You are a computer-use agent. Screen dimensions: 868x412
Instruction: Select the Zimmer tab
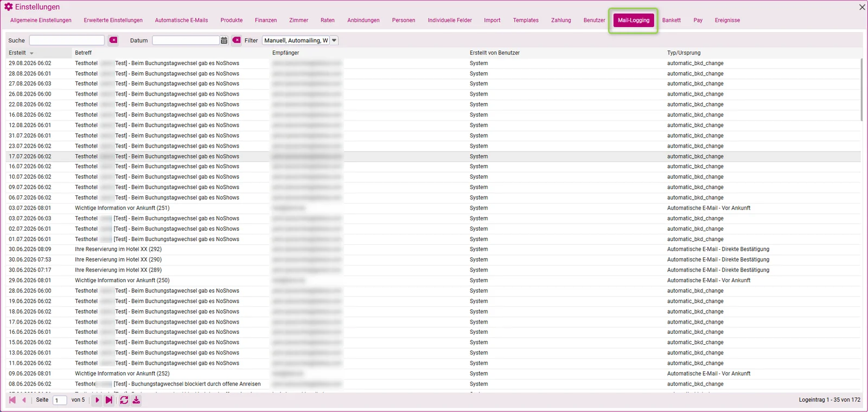pyautogui.click(x=298, y=20)
